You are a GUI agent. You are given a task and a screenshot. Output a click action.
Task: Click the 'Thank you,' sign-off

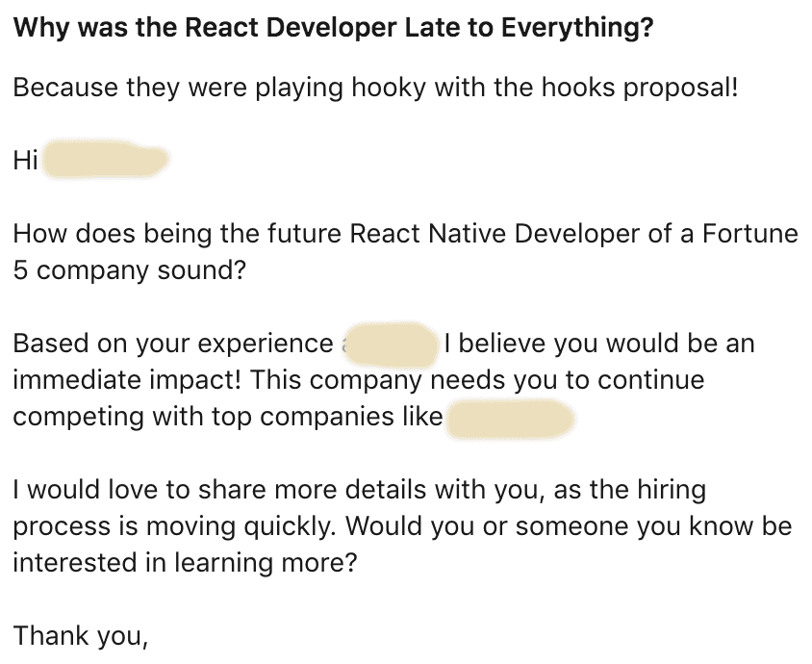tap(80, 636)
